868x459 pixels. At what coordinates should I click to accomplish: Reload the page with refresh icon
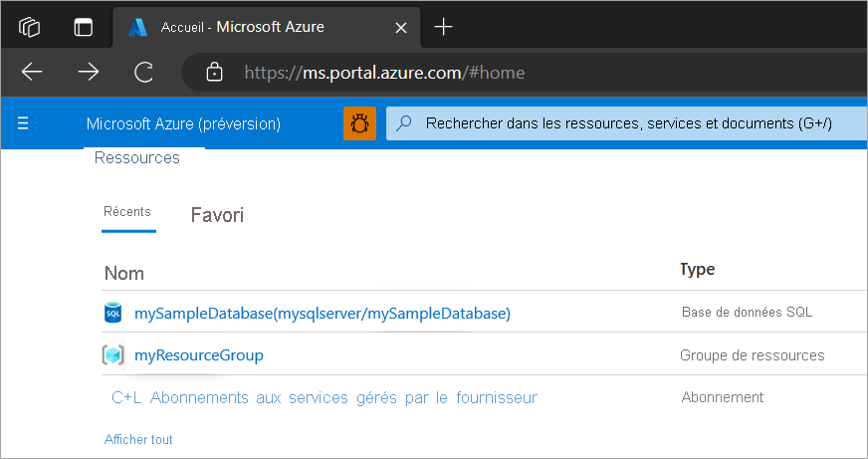pos(144,72)
